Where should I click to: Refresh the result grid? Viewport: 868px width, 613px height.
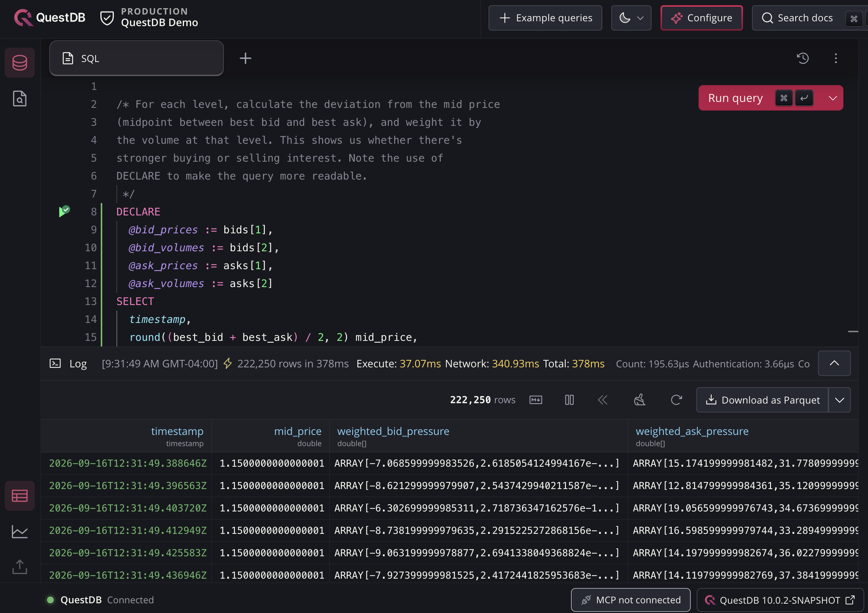[x=676, y=400]
